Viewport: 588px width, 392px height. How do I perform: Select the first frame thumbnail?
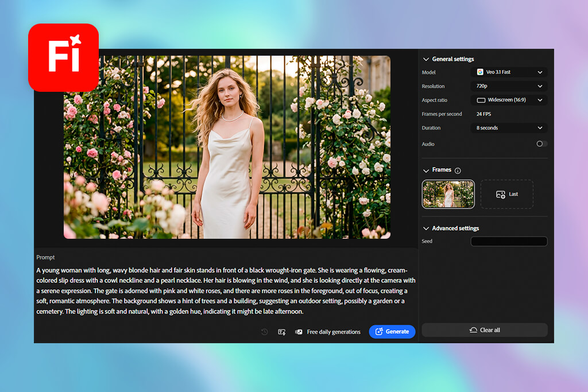coord(448,194)
